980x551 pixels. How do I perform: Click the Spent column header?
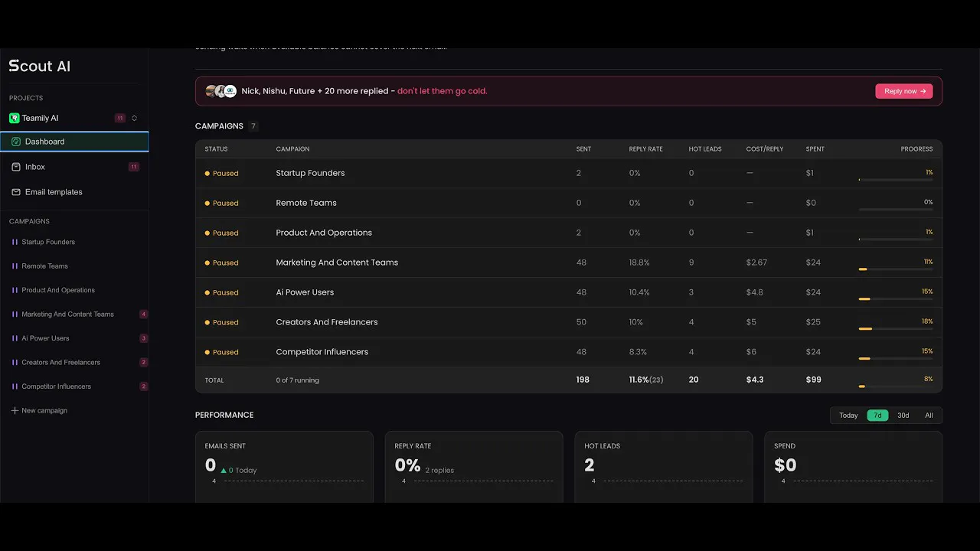(x=815, y=149)
